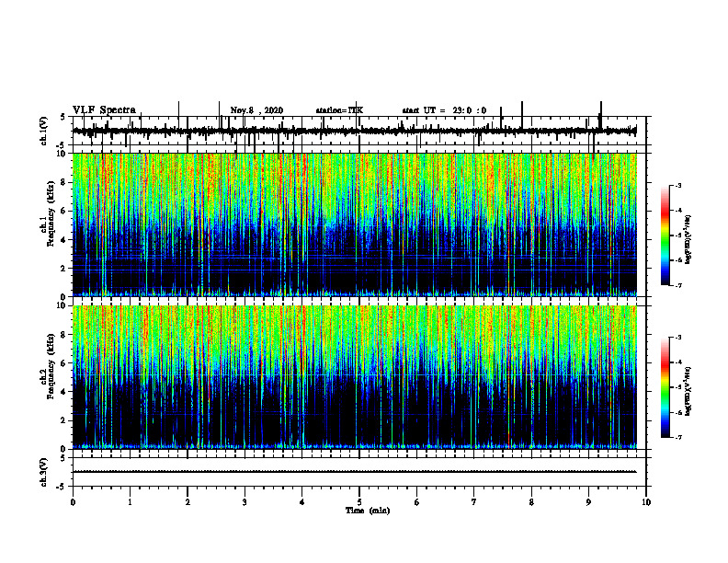Click the ch.2 "Frequency (kHz)" axis label
The image size is (728, 563).
click(x=51, y=366)
